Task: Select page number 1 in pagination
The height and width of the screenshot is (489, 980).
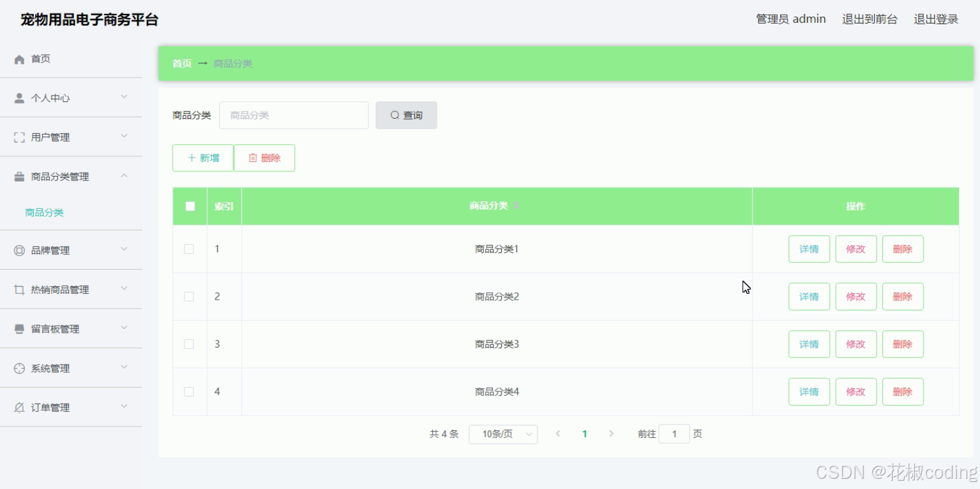Action: click(585, 434)
